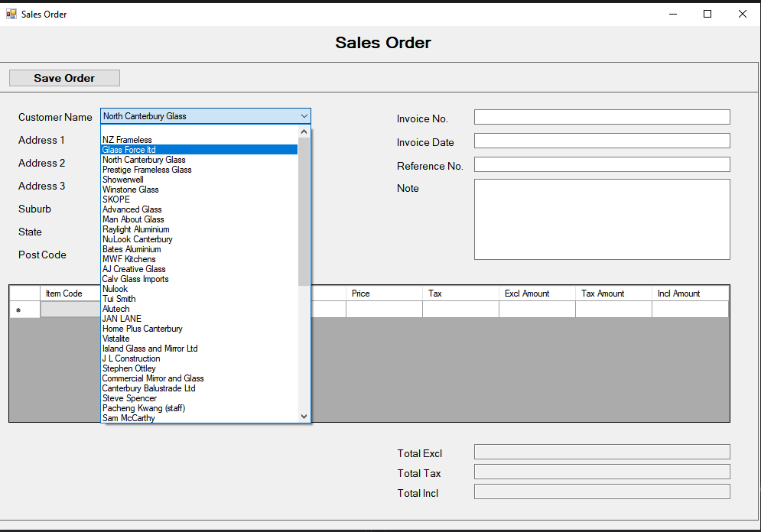The image size is (761, 532).
Task: Click the Save Order button
Action: tap(63, 77)
